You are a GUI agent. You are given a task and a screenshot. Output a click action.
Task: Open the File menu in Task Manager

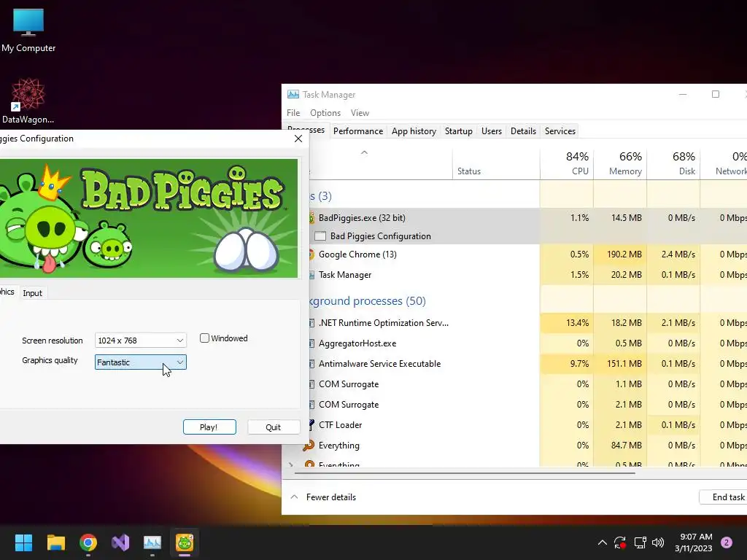293,113
